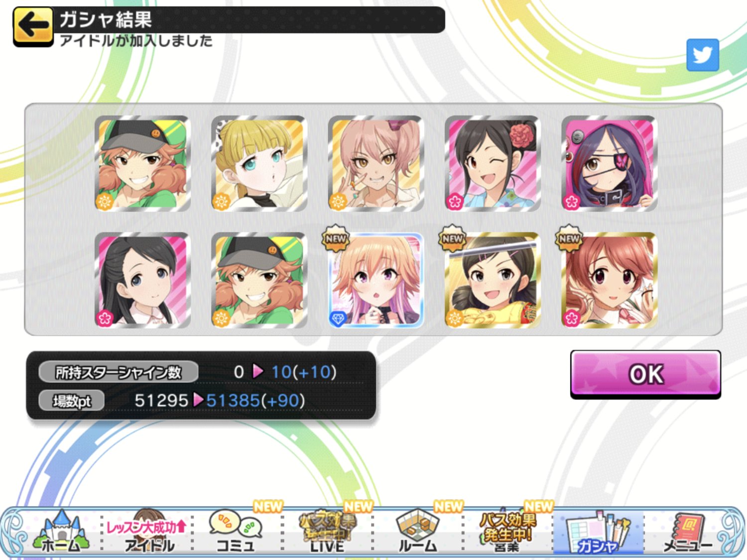Image resolution: width=747 pixels, height=560 pixels.
Task: Open the LIVE menu icon
Action: click(327, 532)
